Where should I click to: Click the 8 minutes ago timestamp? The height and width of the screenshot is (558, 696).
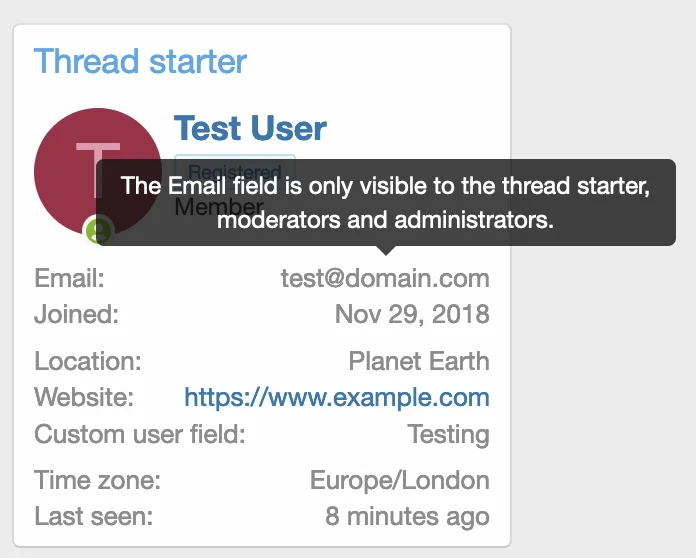click(x=407, y=517)
